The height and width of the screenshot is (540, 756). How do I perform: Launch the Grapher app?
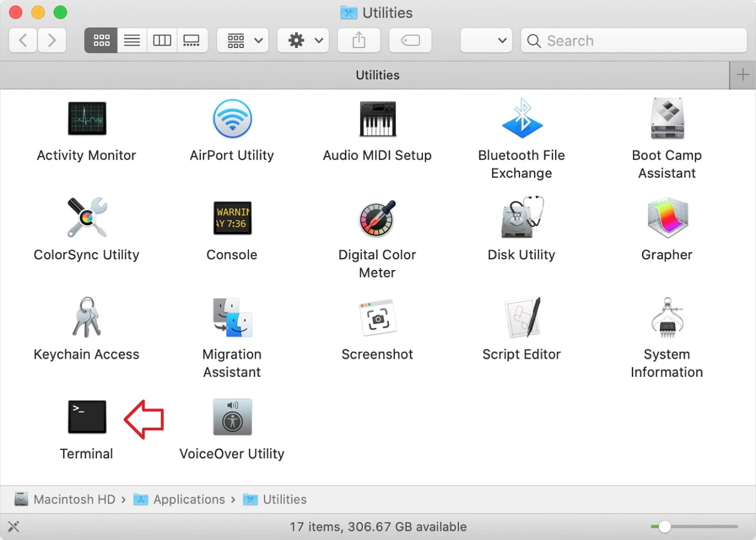pyautogui.click(x=667, y=218)
